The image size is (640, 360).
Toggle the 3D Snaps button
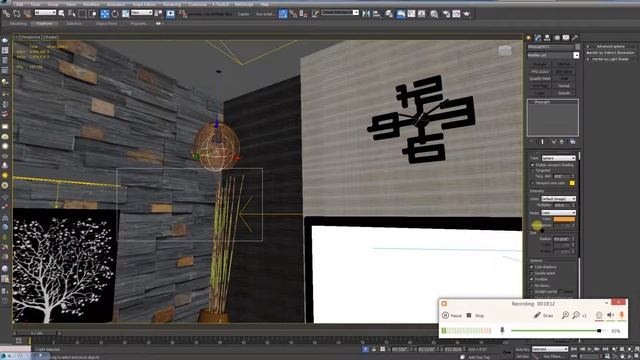tap(283, 13)
